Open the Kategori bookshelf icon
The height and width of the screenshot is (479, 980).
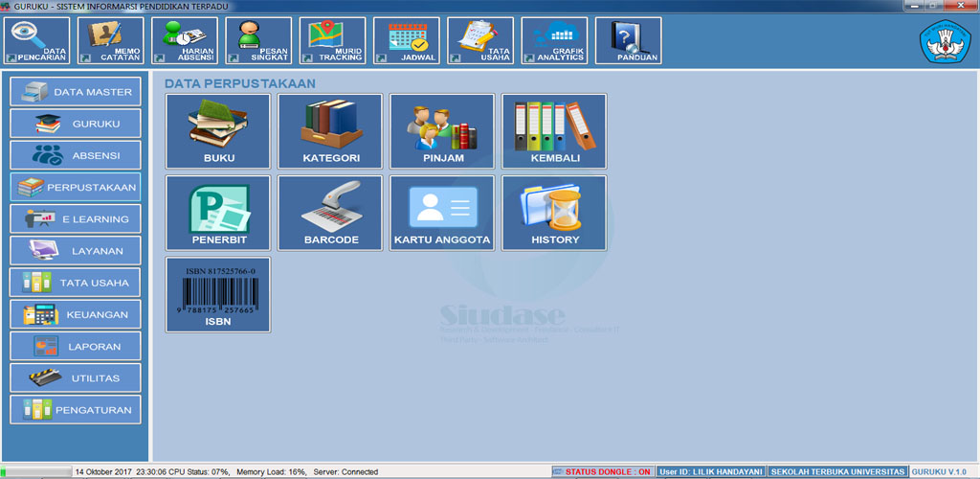[330, 131]
